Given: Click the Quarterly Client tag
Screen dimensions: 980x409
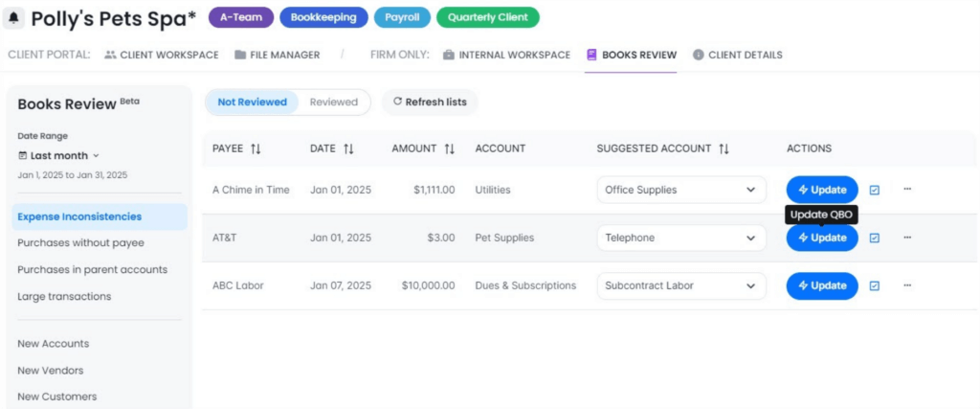Looking at the screenshot, I should [x=488, y=17].
